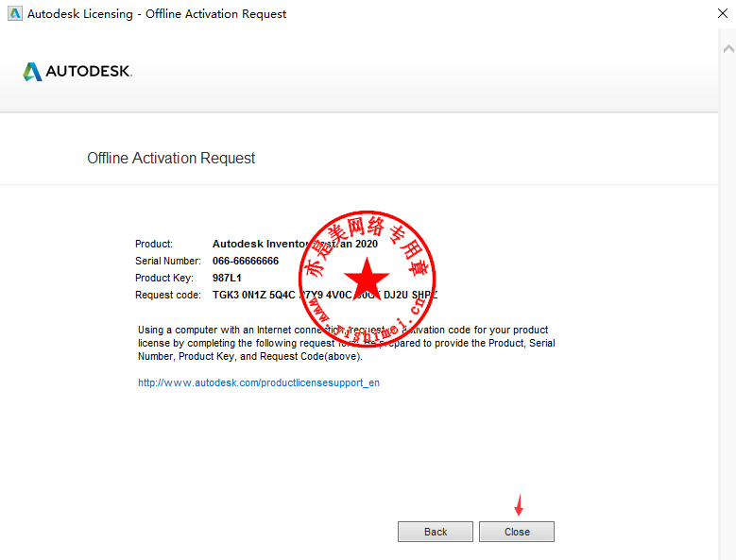Click the request code starting with TGK3
Screen dimensions: 736x560
(325, 295)
